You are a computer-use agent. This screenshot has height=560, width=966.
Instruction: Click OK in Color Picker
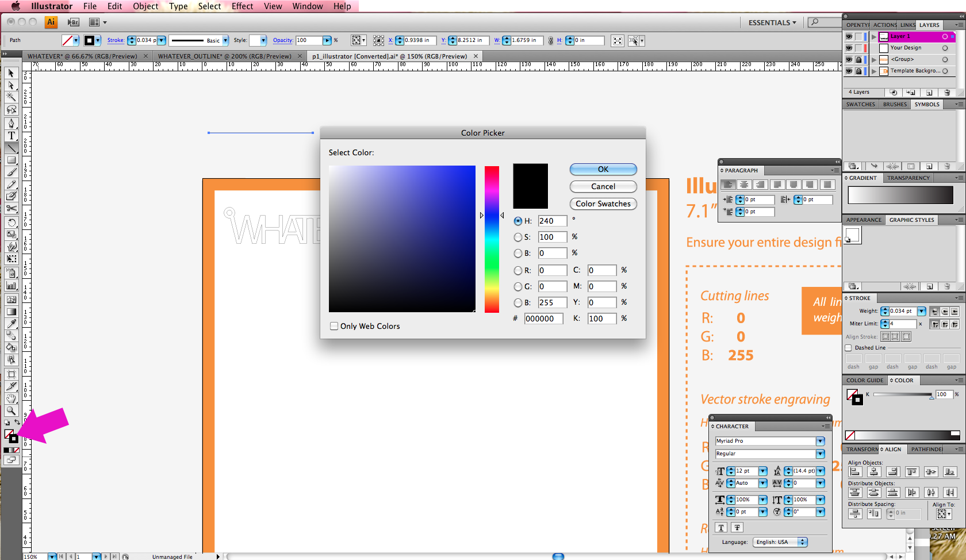tap(603, 169)
